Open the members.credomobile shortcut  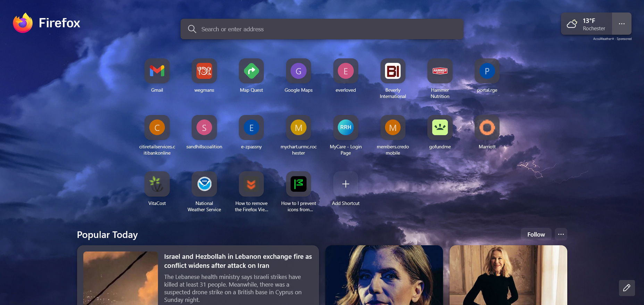[x=393, y=127]
